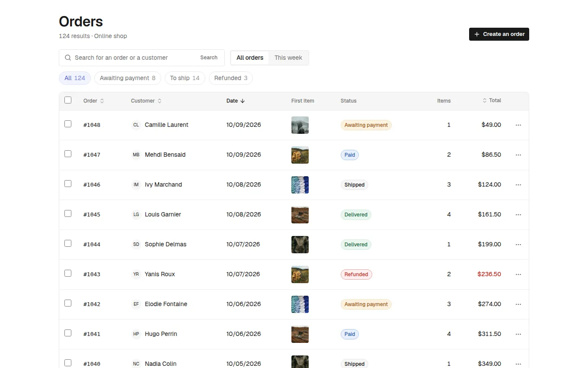Click the $236.50 total amount

[x=489, y=274]
